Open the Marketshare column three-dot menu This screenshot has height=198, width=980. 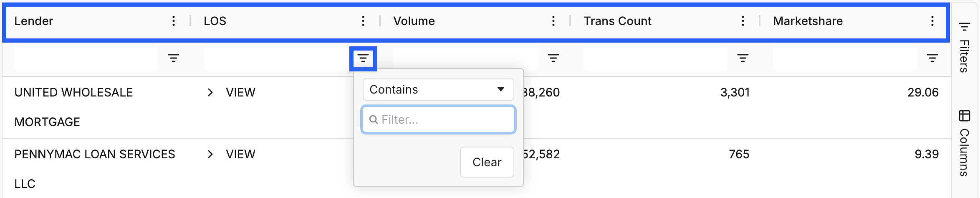tap(932, 21)
